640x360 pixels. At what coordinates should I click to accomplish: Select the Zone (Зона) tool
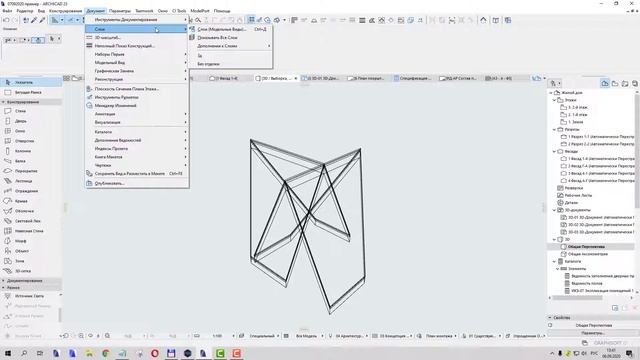click(31, 261)
